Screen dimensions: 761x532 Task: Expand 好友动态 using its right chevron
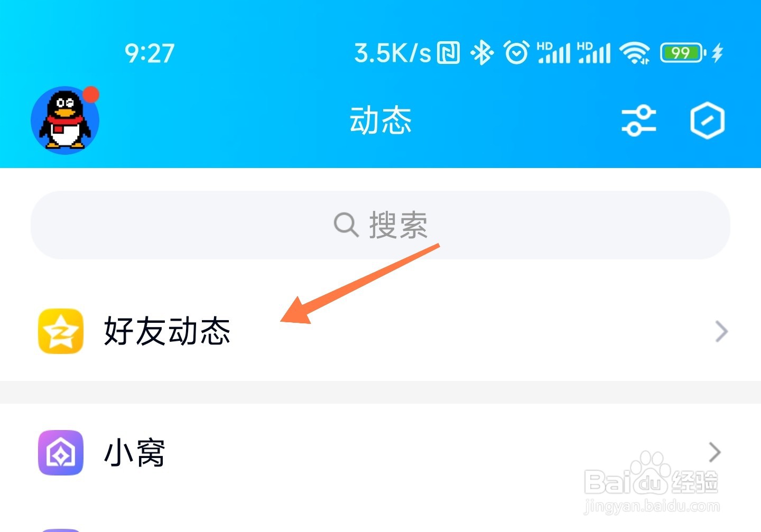tap(721, 331)
